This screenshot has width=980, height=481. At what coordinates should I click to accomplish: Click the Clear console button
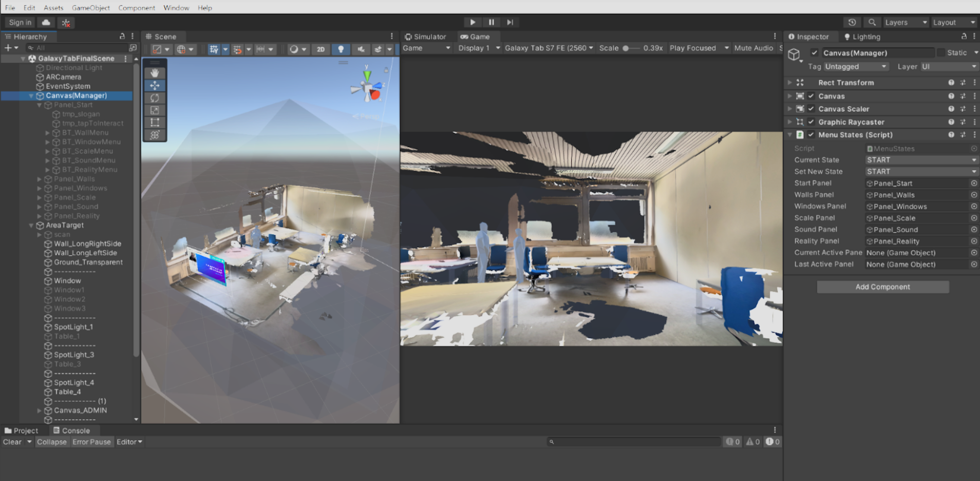(x=12, y=442)
